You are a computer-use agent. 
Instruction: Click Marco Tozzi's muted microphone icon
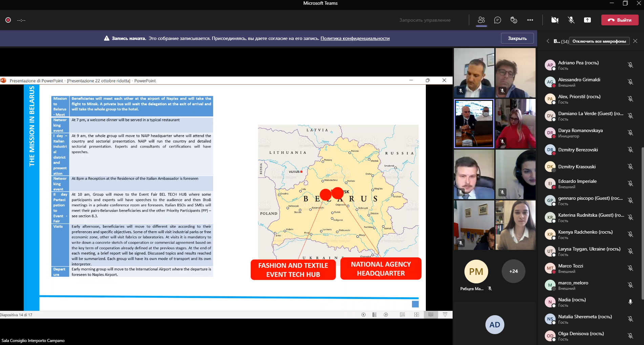point(630,268)
